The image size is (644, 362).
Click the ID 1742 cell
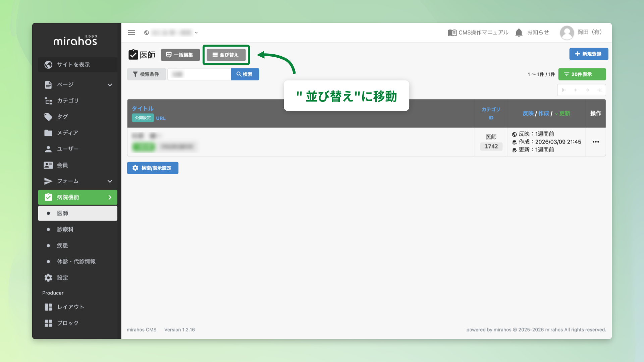click(491, 146)
